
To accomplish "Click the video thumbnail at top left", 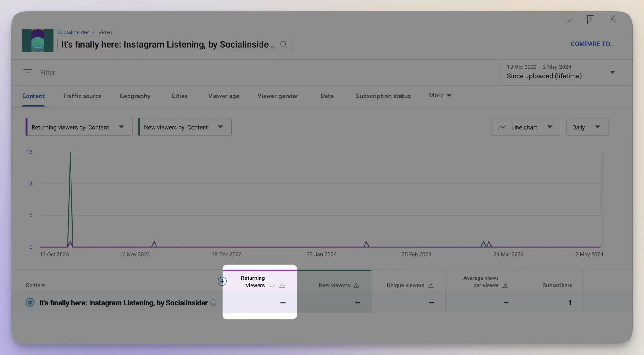I will (x=38, y=41).
